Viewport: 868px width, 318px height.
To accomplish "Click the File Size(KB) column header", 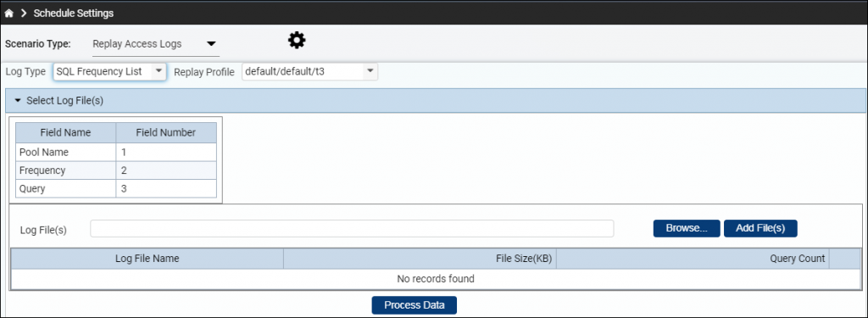I will coord(420,259).
